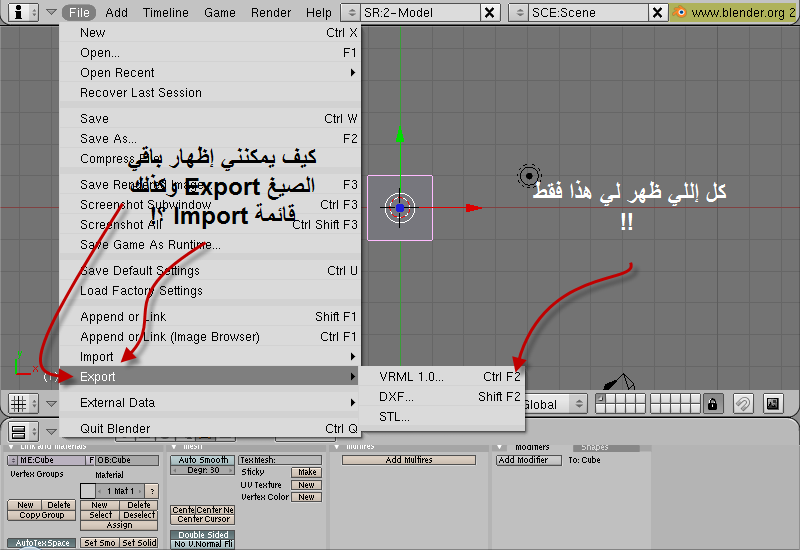Screen dimensions: 800x550
Task: Open the Timeline menu
Action: coord(165,12)
